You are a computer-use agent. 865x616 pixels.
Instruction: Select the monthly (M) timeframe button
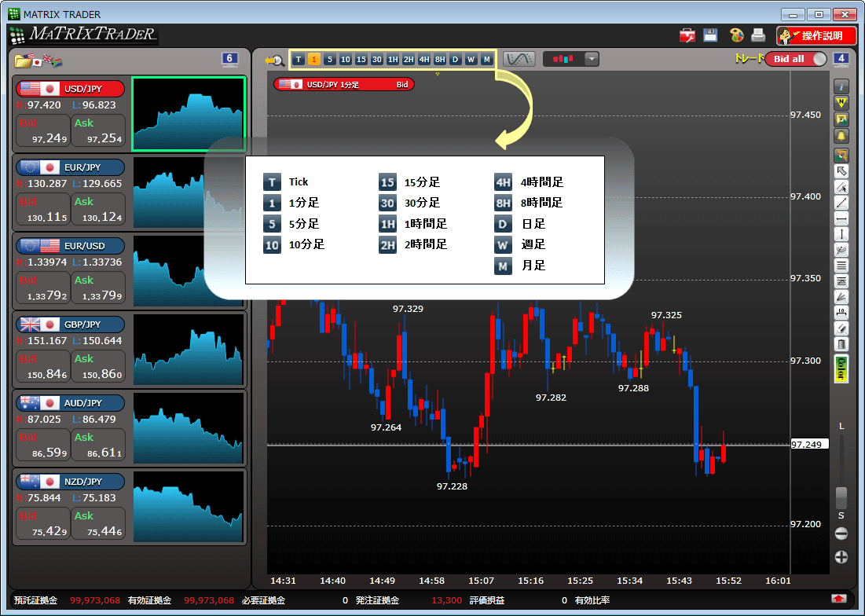coord(486,59)
